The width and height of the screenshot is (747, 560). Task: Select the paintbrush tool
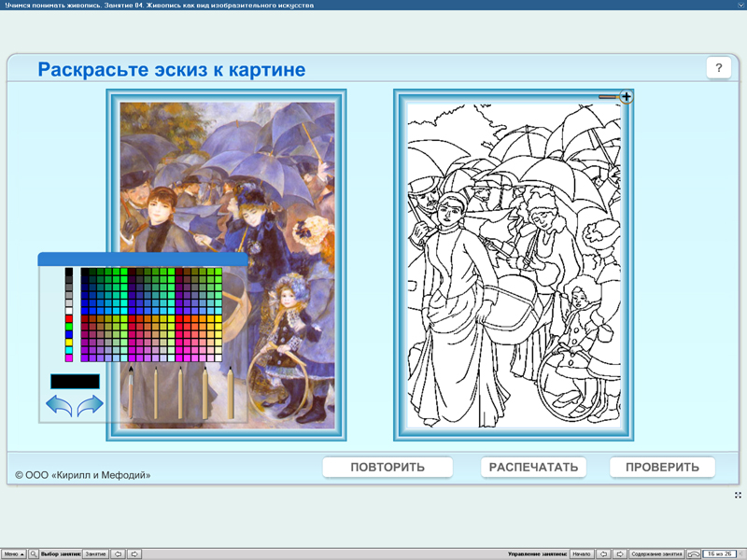point(131,392)
